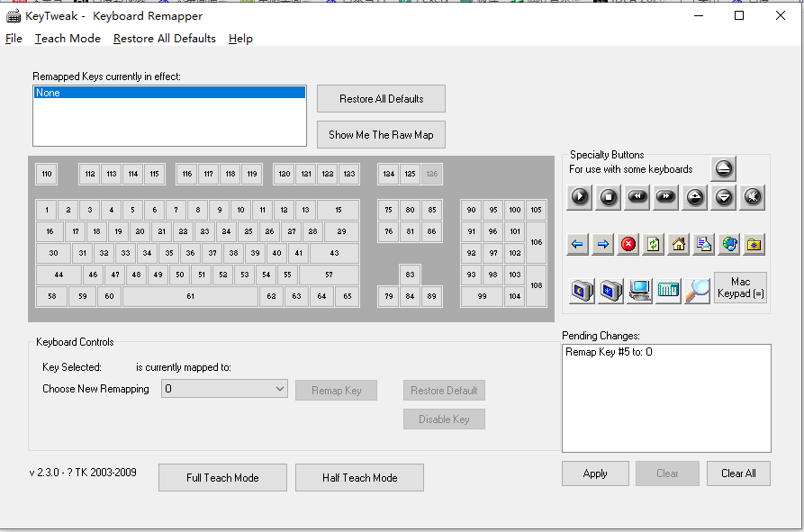Open the Help menu

point(240,39)
